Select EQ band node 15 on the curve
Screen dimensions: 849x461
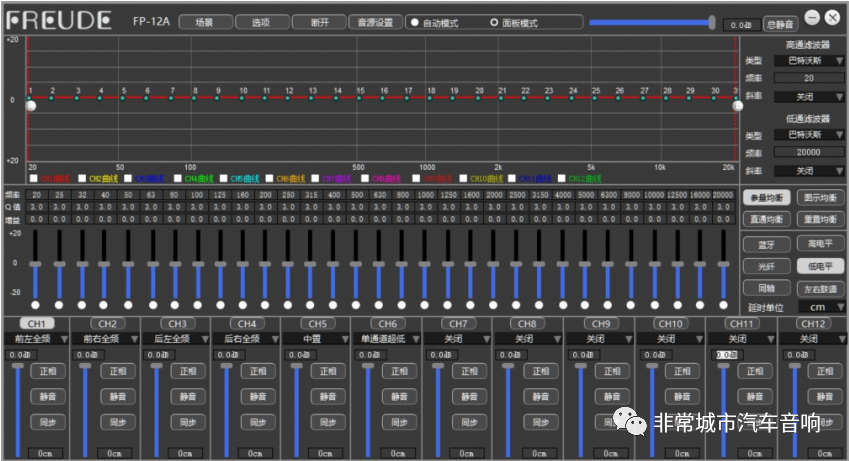coord(359,98)
